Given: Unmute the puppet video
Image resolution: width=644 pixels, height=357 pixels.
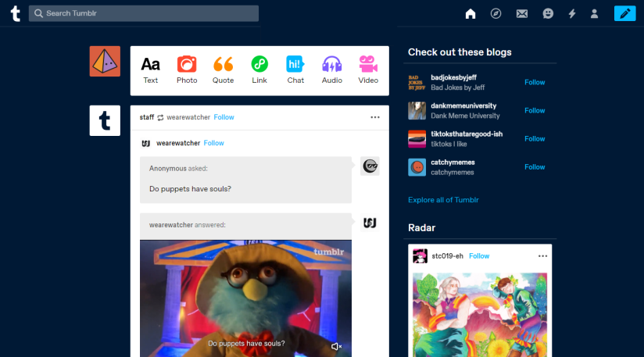Looking at the screenshot, I should pyautogui.click(x=336, y=346).
